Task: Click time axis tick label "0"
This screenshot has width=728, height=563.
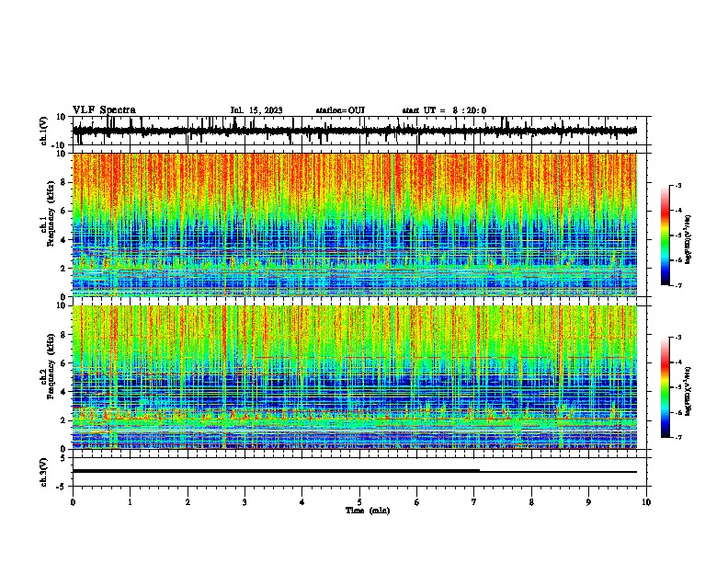Action: point(73,502)
